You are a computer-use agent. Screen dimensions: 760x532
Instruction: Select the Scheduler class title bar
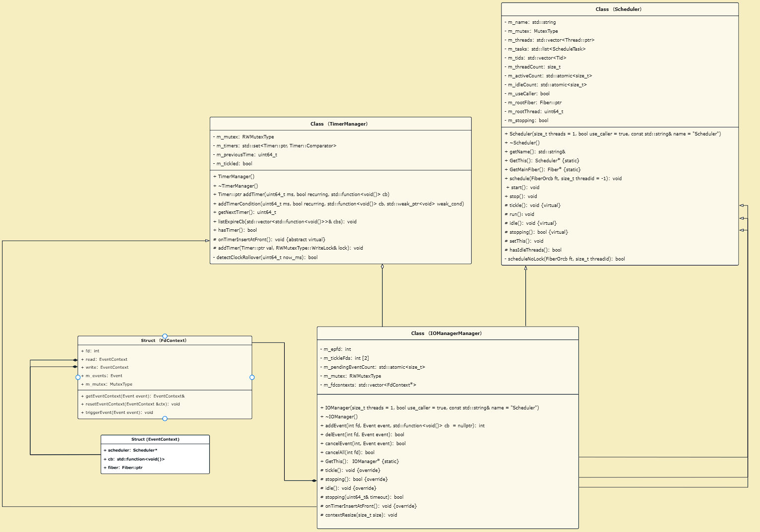(x=619, y=9)
